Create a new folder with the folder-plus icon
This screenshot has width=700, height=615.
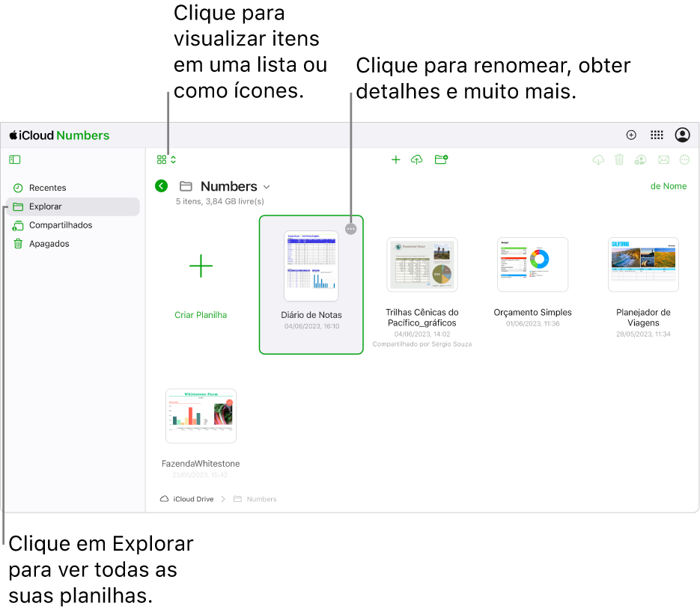point(441,159)
